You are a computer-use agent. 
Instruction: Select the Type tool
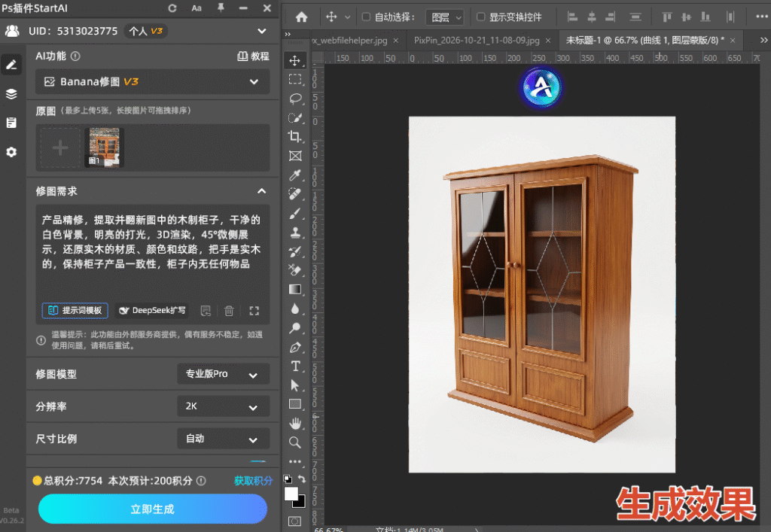pos(295,366)
